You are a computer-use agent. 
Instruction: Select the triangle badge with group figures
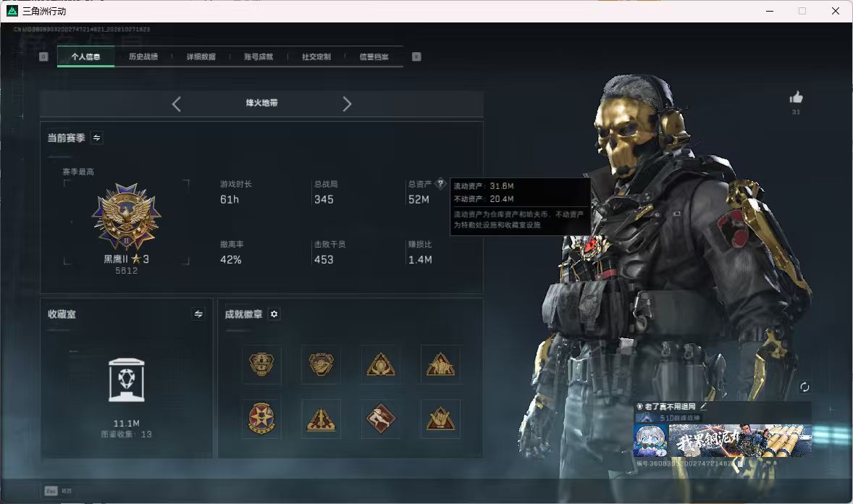(440, 364)
